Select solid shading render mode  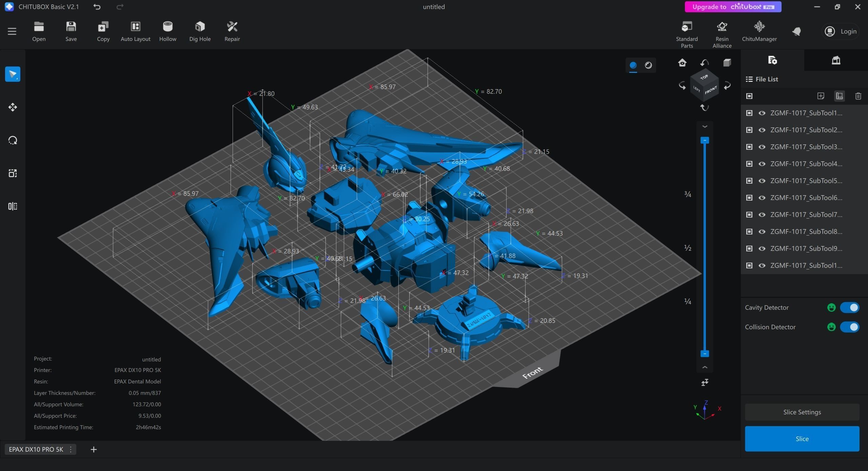(x=633, y=65)
